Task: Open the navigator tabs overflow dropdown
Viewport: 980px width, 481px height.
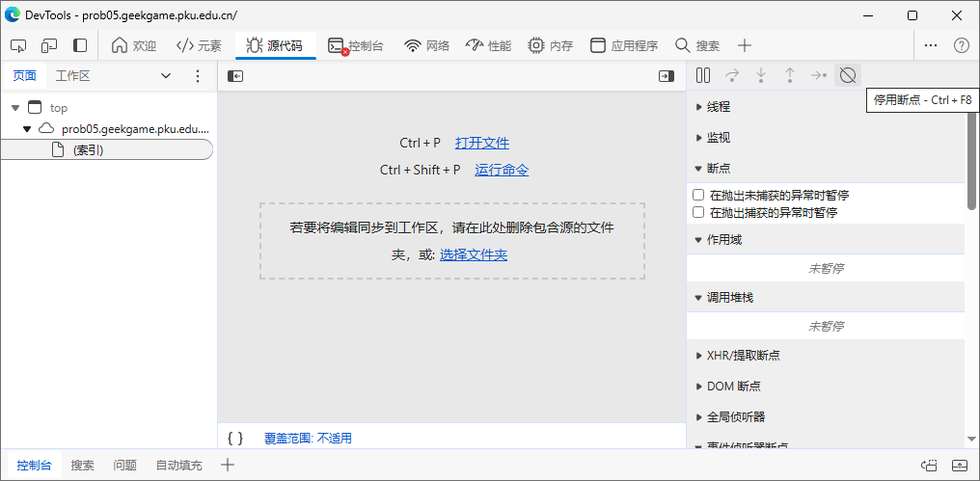Action: pos(165,76)
